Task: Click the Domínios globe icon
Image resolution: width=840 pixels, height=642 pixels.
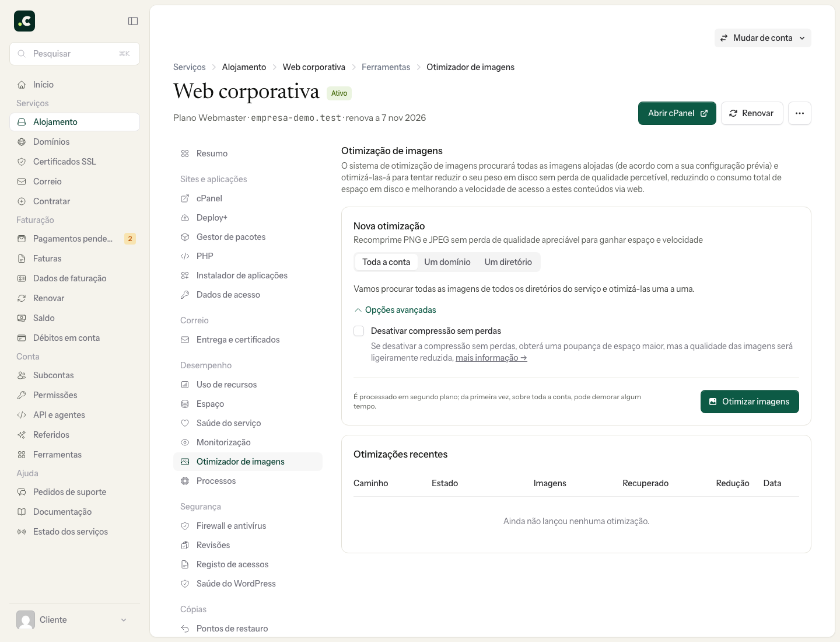Action: point(22,142)
